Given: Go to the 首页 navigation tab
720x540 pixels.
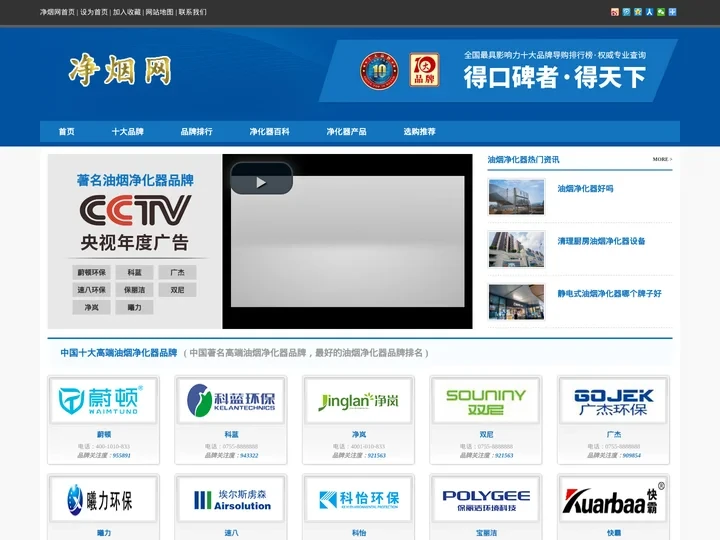Looking at the screenshot, I should 67,131.
